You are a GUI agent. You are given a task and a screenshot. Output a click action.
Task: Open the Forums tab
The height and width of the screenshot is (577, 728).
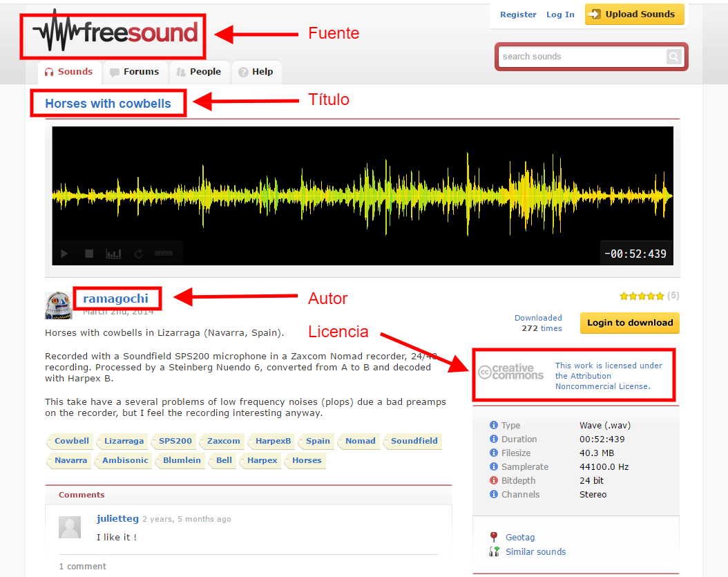tap(135, 72)
